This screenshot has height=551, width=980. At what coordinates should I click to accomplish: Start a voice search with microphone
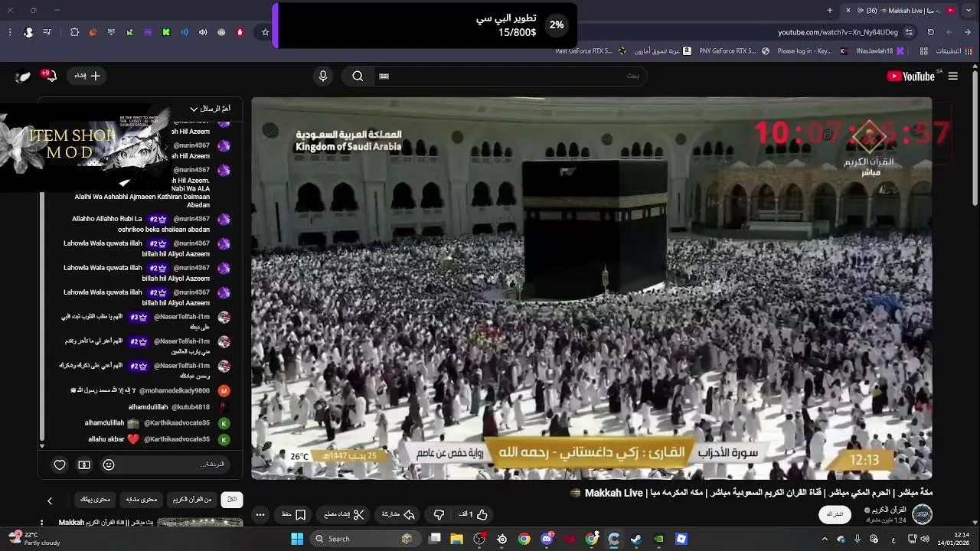click(323, 76)
